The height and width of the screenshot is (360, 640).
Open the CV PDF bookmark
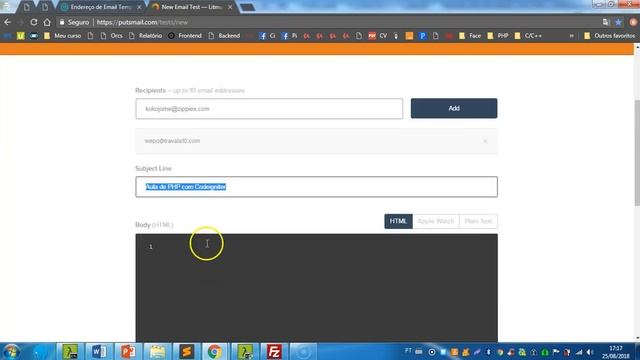pyautogui.click(x=378, y=36)
